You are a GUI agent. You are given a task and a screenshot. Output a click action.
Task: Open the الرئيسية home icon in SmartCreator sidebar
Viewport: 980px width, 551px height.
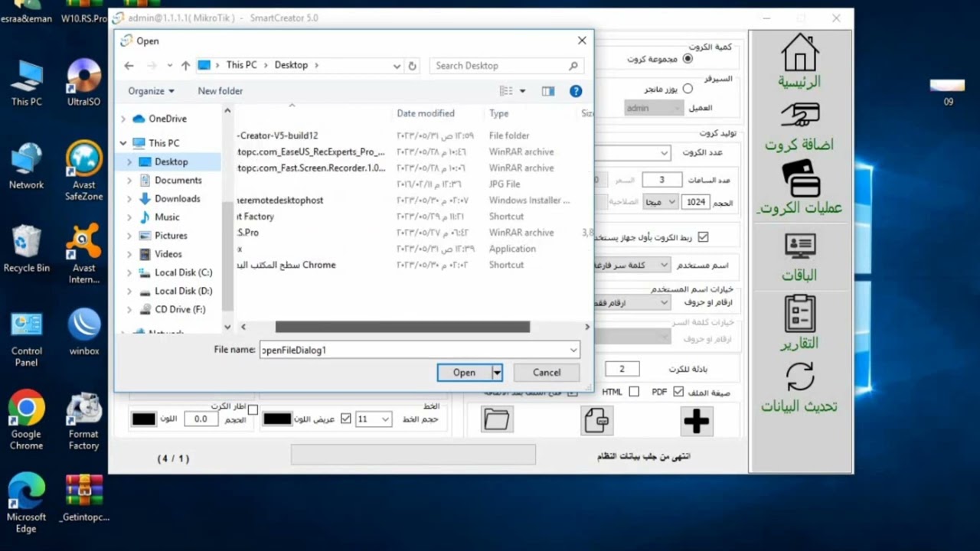coord(800,52)
